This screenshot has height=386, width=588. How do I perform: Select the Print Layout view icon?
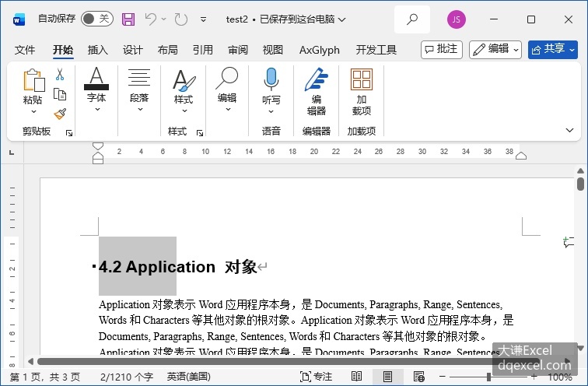pos(387,377)
